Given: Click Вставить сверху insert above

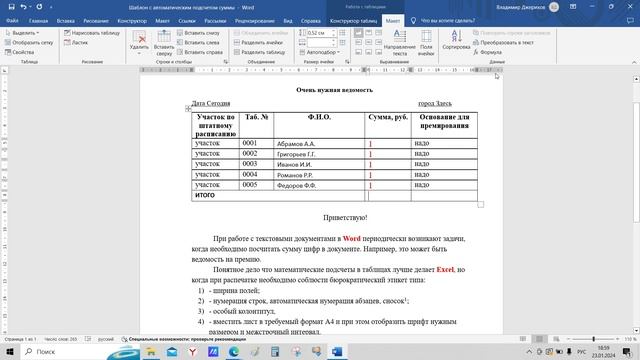Looking at the screenshot, I should coord(164,43).
